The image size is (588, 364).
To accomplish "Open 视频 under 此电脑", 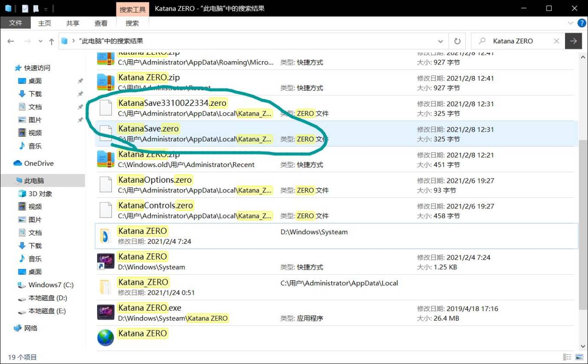I will [35, 207].
